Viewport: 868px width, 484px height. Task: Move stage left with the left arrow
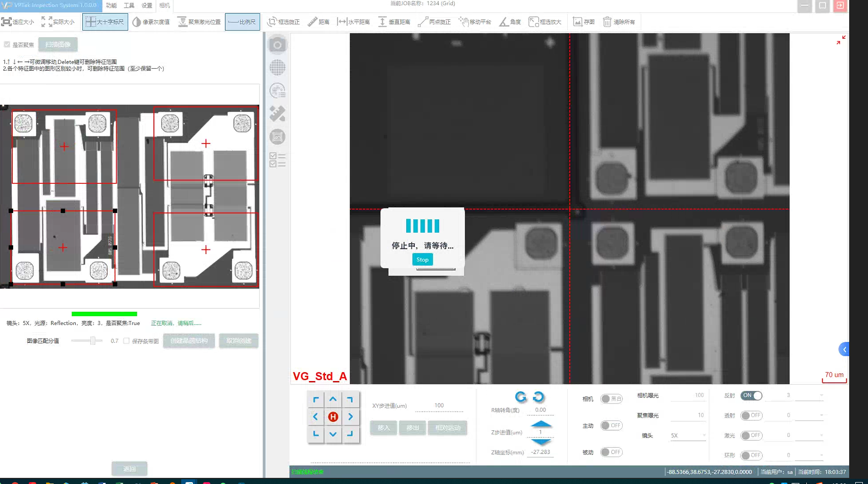pos(315,417)
